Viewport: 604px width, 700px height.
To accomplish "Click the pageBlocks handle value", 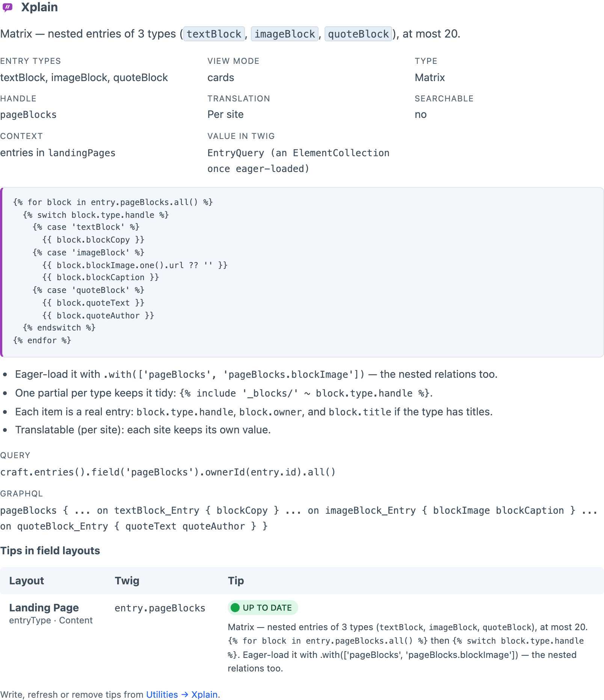I will click(28, 115).
